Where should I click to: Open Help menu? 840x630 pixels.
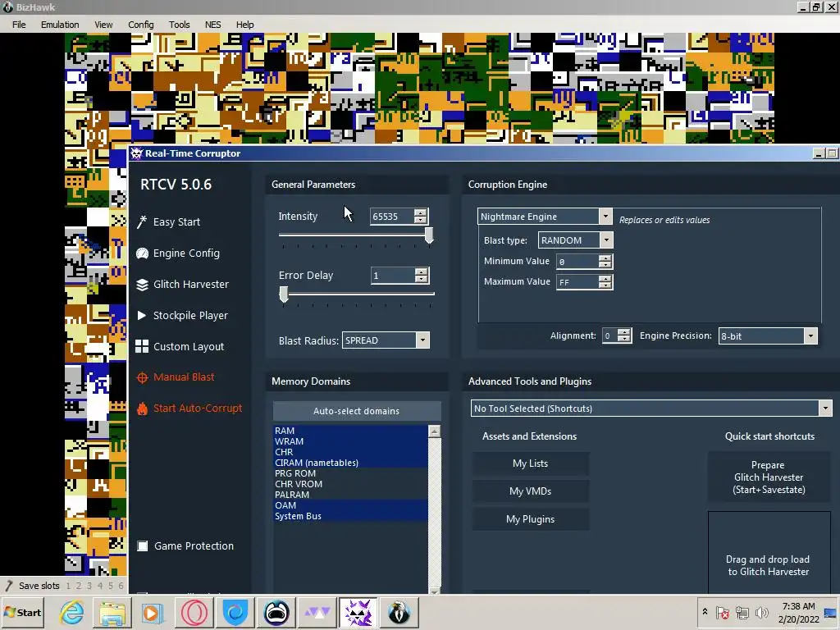point(244,25)
